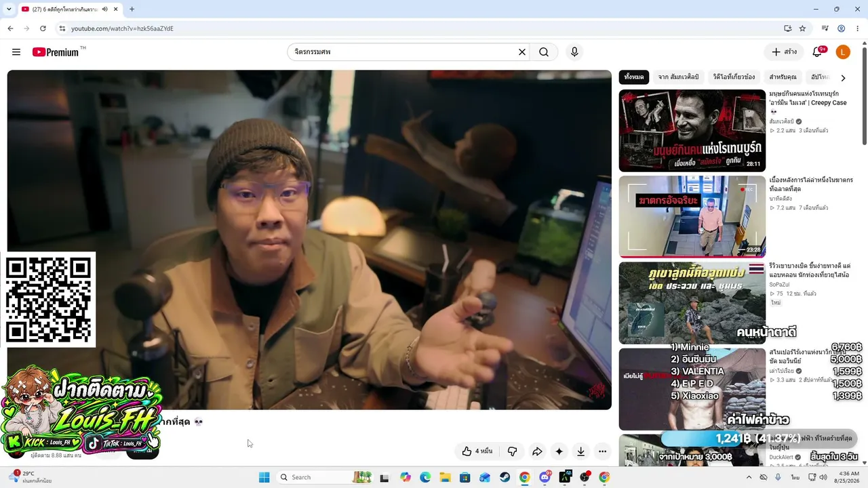
Task: Open Chrome three-dot menu
Action: [857, 28]
